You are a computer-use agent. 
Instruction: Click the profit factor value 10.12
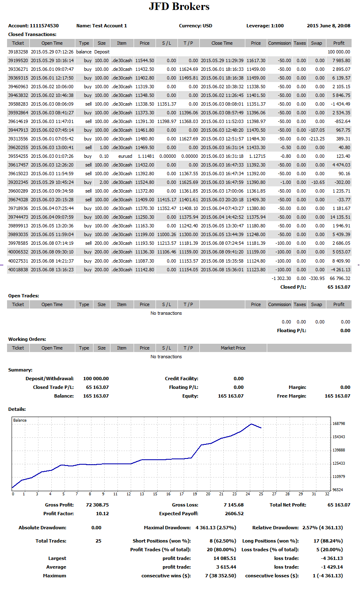(102, 514)
